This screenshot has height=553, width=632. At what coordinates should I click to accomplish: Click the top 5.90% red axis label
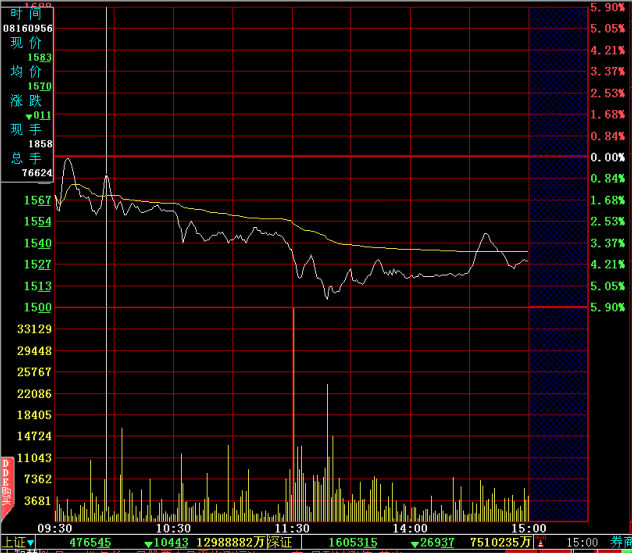click(607, 7)
